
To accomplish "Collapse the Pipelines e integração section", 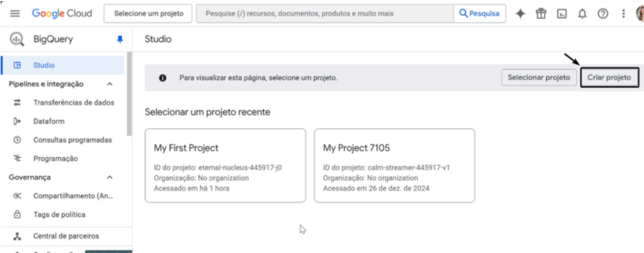I will point(109,84).
